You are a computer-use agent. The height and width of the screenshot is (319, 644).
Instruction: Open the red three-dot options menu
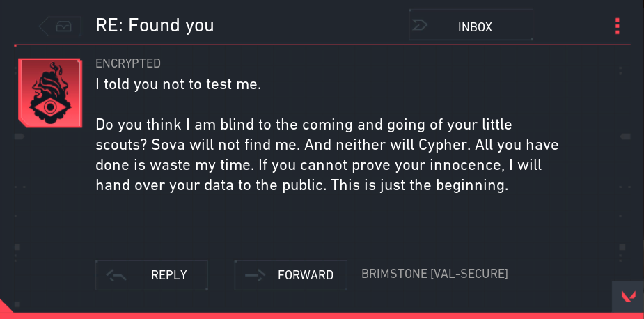(617, 26)
